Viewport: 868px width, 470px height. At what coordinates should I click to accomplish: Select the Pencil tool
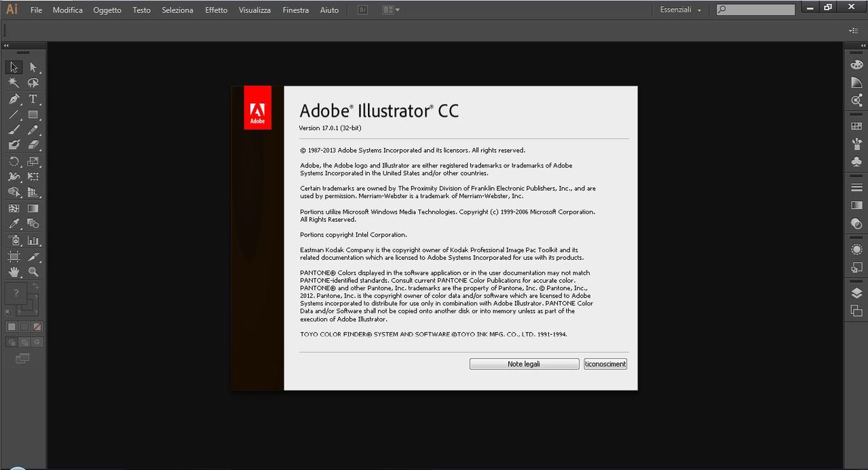(x=33, y=130)
